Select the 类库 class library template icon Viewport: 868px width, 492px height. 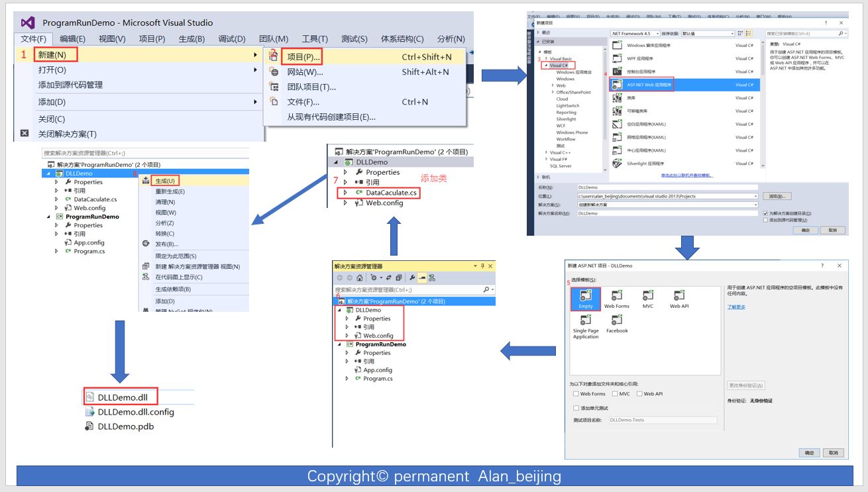pyautogui.click(x=617, y=98)
